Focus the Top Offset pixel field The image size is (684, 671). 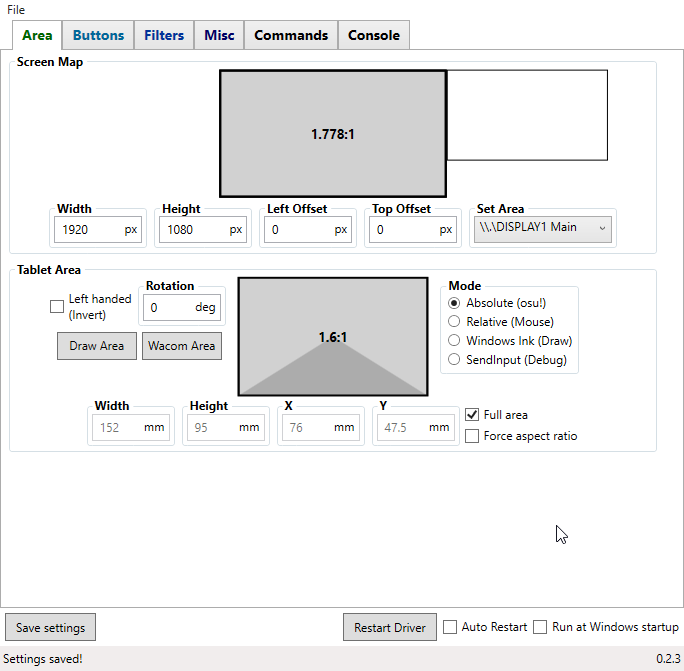click(413, 229)
